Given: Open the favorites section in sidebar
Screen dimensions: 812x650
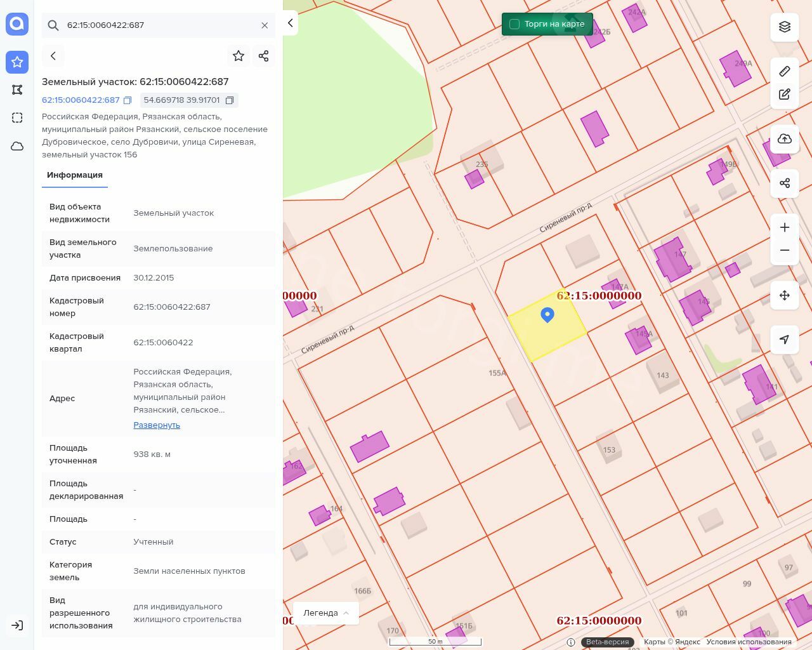Looking at the screenshot, I should [x=17, y=62].
